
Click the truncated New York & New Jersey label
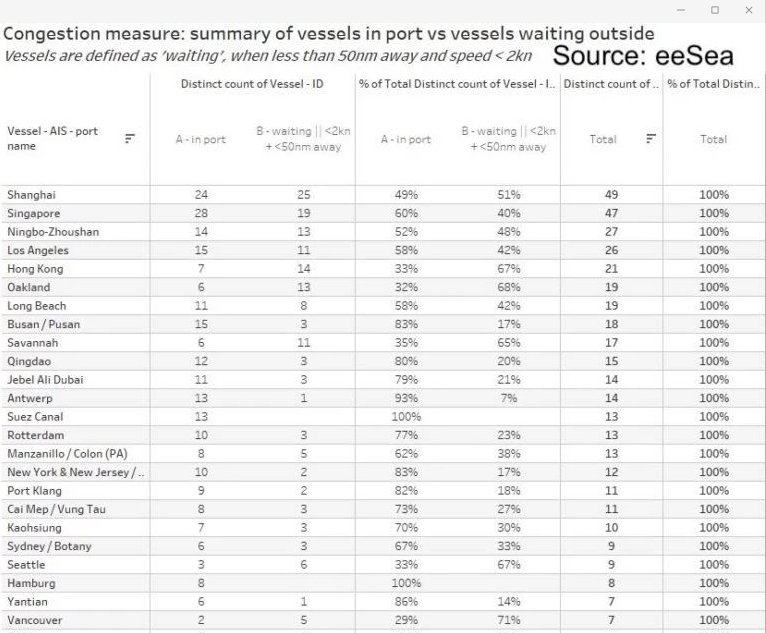(x=76, y=472)
